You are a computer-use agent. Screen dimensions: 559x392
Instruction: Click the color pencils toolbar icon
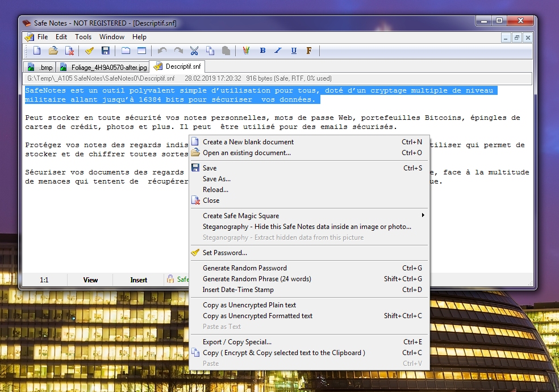[246, 51]
